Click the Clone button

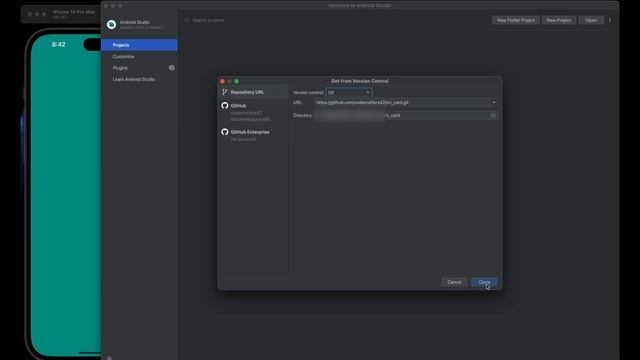pos(484,282)
